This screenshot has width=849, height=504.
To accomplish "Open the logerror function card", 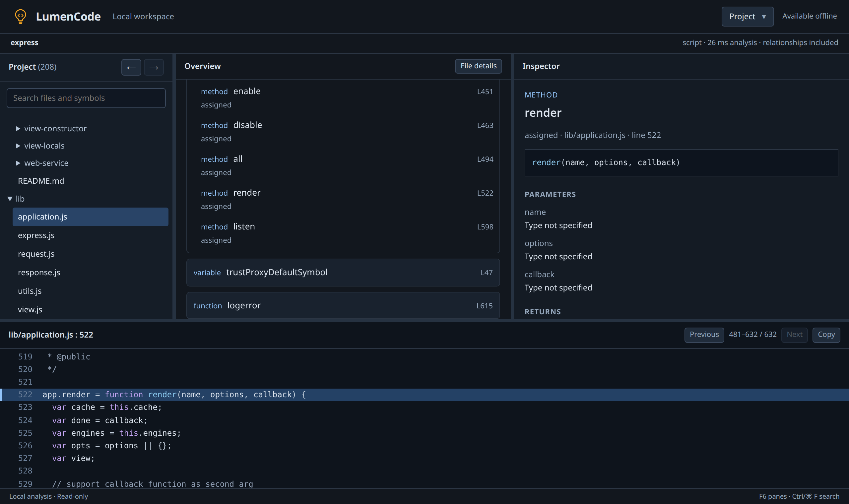I will [343, 305].
